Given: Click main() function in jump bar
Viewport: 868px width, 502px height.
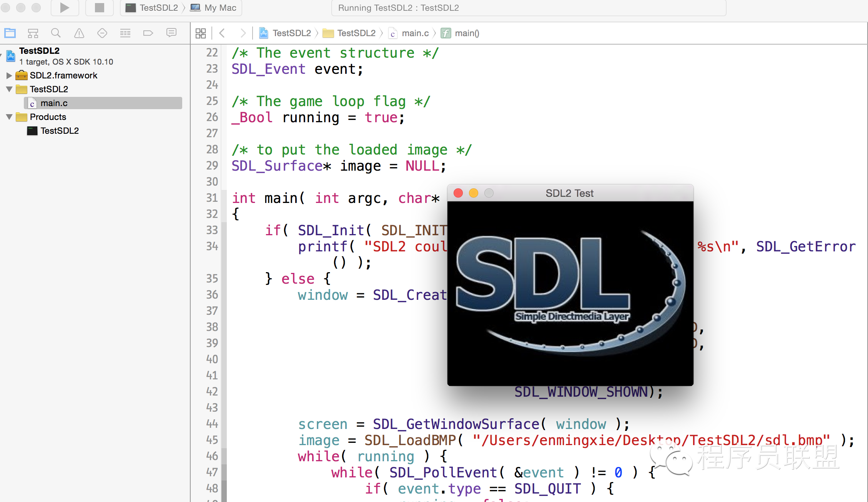Looking at the screenshot, I should click(x=460, y=33).
